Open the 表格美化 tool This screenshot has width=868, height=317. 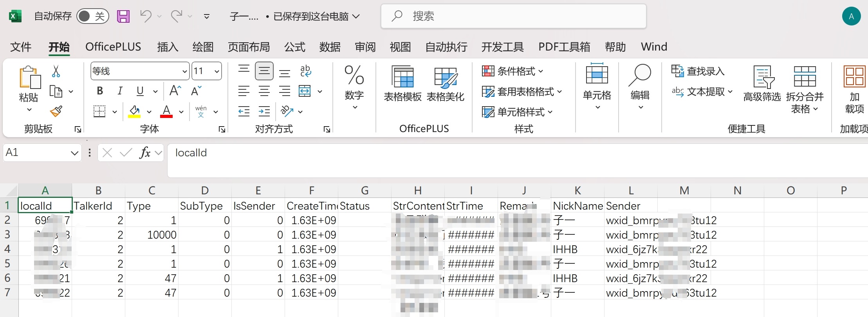tap(445, 84)
